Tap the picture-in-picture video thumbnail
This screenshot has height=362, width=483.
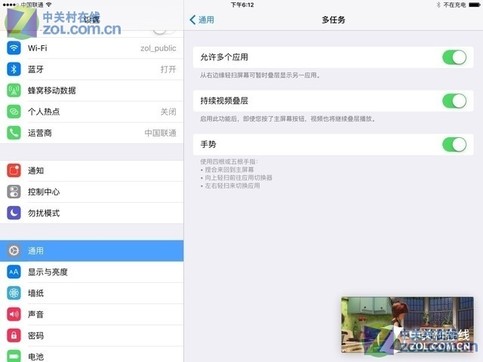click(407, 325)
